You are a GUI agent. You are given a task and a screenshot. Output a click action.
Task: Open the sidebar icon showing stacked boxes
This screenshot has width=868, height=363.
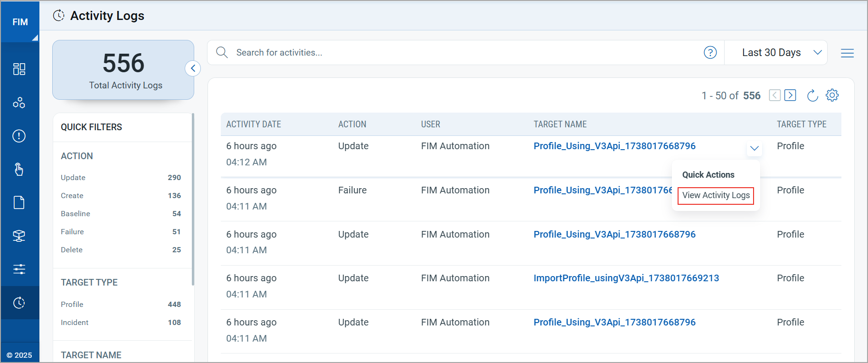(19, 236)
